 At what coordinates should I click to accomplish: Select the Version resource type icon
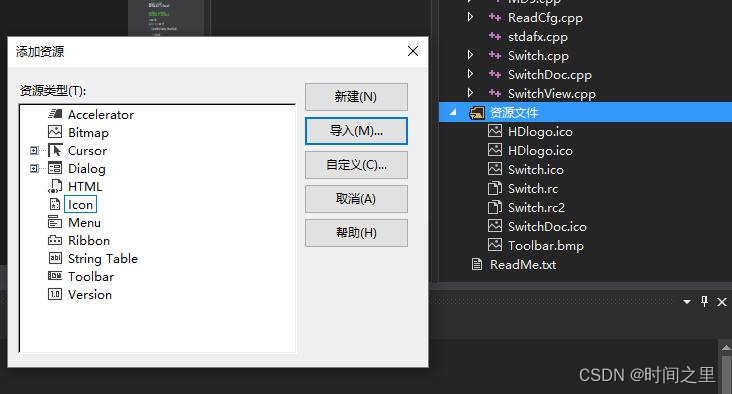[55, 294]
